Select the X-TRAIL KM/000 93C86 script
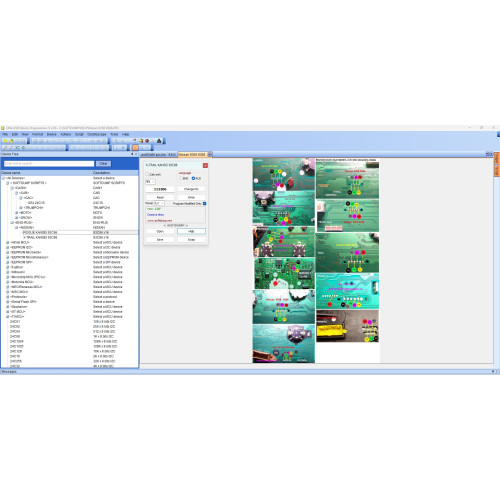The image size is (500, 500). pyautogui.click(x=40, y=237)
